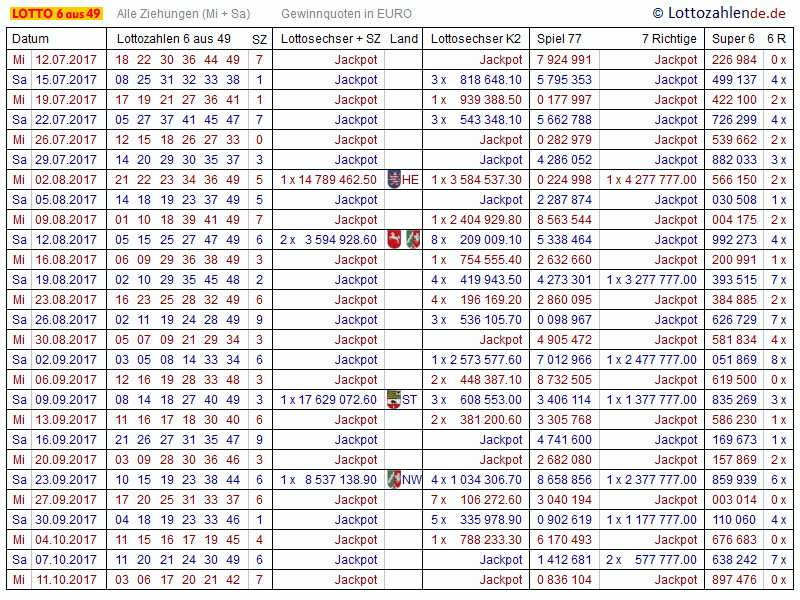Click the Lottozahlen 6 aus 49 column header

point(174,38)
